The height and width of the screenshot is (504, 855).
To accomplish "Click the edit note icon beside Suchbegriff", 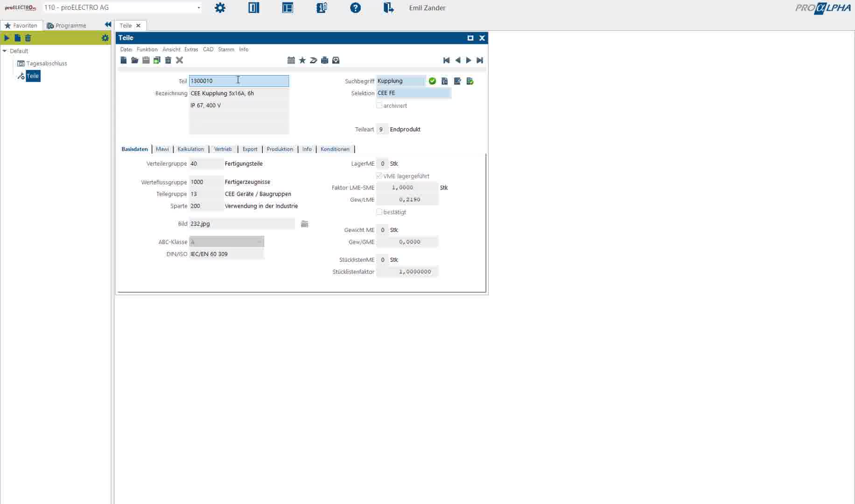I will [457, 81].
